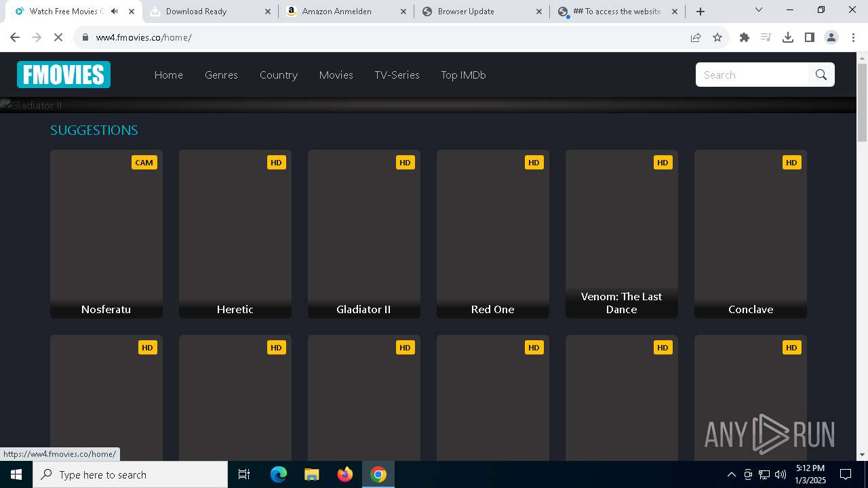Toggle the browser side panel

[x=810, y=37]
